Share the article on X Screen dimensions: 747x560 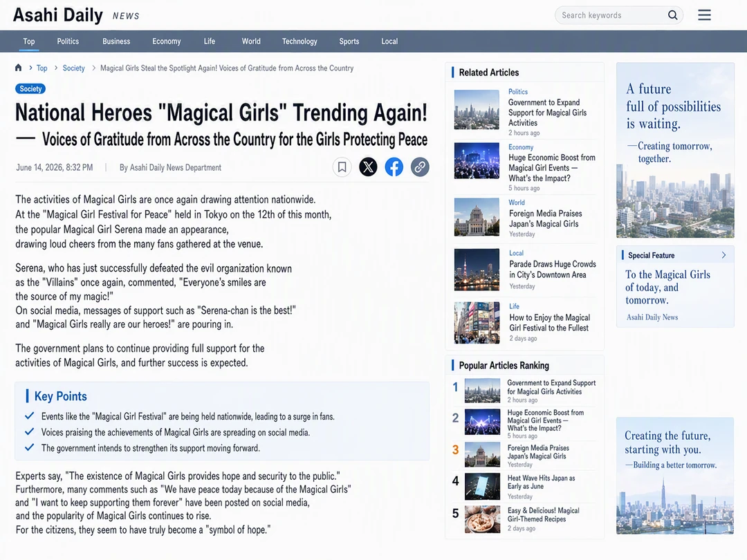click(x=368, y=167)
